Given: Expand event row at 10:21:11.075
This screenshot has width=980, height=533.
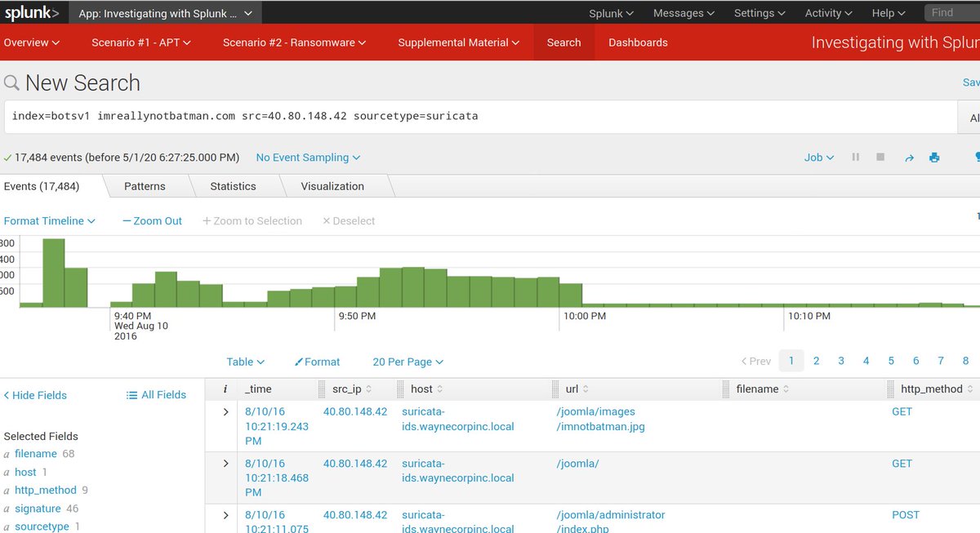Looking at the screenshot, I should (226, 515).
